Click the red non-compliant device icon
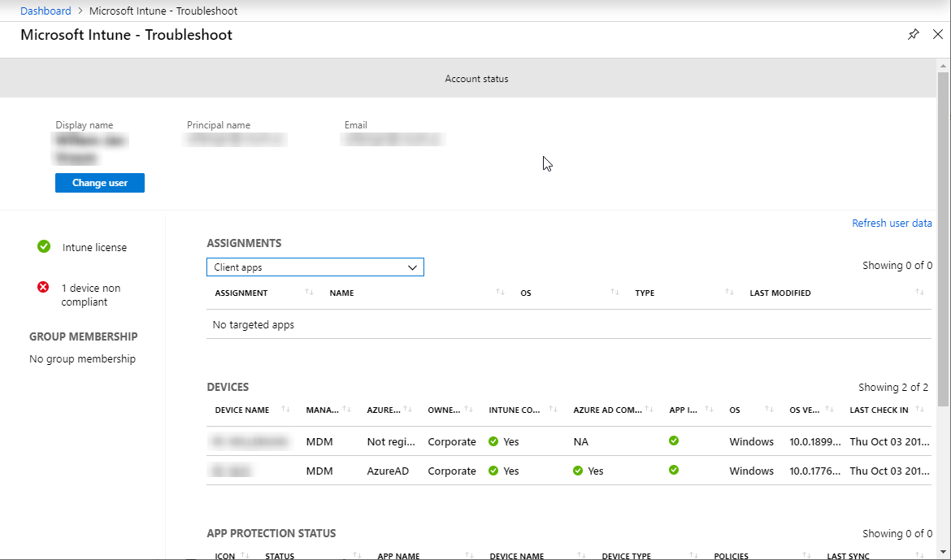The width and height of the screenshot is (951, 560). click(x=44, y=288)
